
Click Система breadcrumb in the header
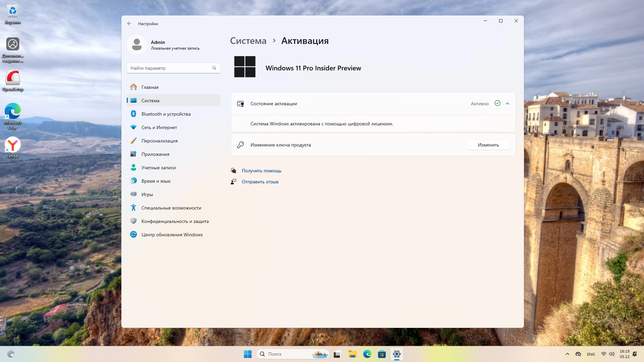point(248,41)
